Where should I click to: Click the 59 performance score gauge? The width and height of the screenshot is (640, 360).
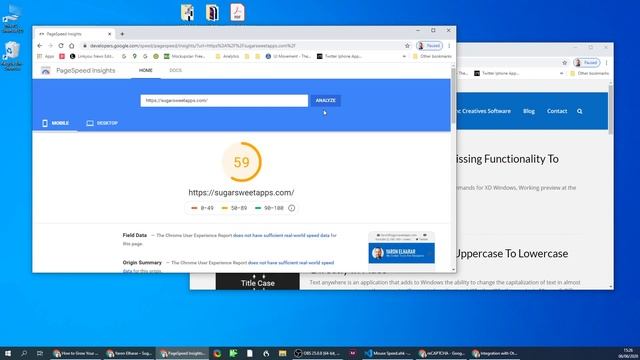[x=242, y=162]
